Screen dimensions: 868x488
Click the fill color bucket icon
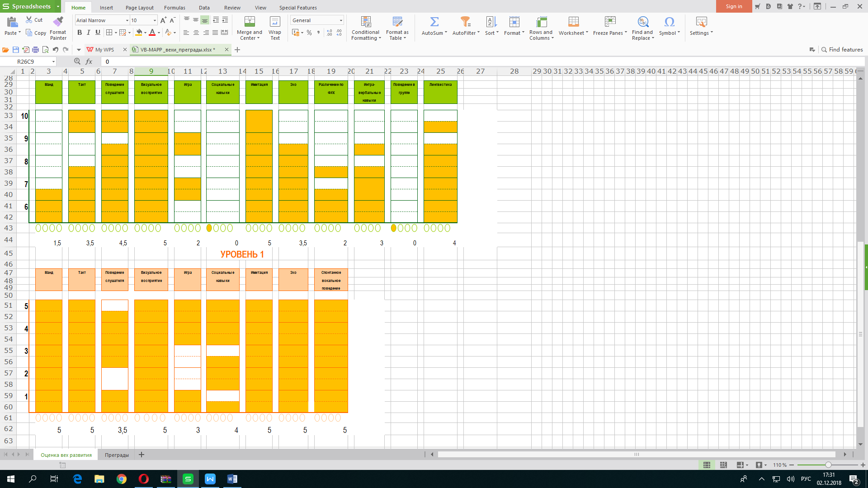tap(139, 33)
